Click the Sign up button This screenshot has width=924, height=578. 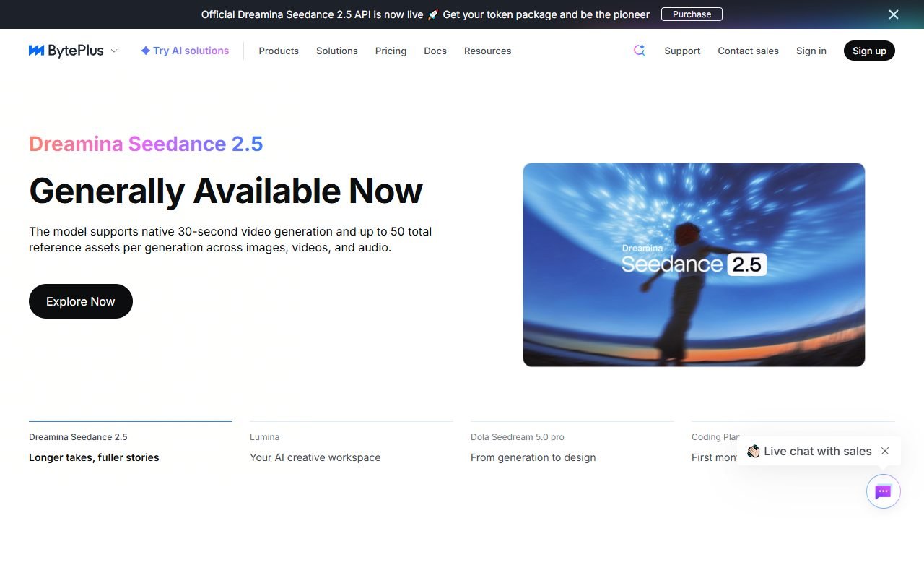869,51
